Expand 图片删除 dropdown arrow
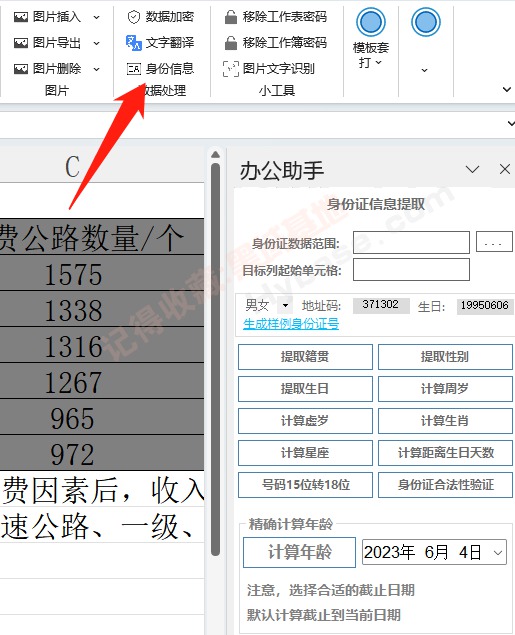Image resolution: width=515 pixels, height=635 pixels. click(x=96, y=69)
